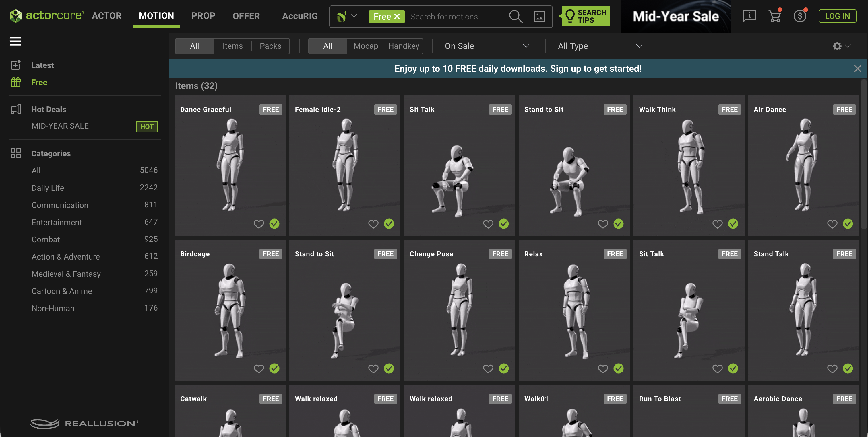Image resolution: width=868 pixels, height=437 pixels.
Task: Select the Packs filter option
Action: pyautogui.click(x=270, y=46)
